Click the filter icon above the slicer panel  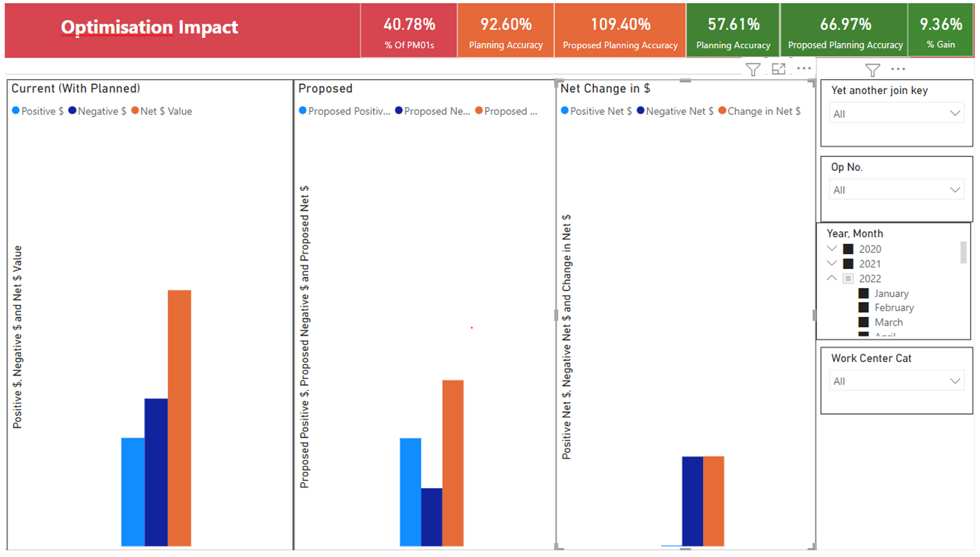pos(872,70)
